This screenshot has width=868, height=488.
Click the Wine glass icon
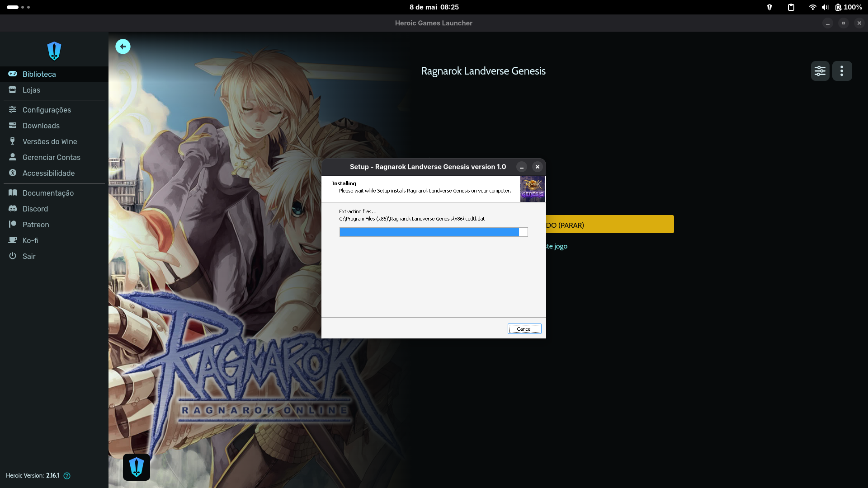click(13, 141)
